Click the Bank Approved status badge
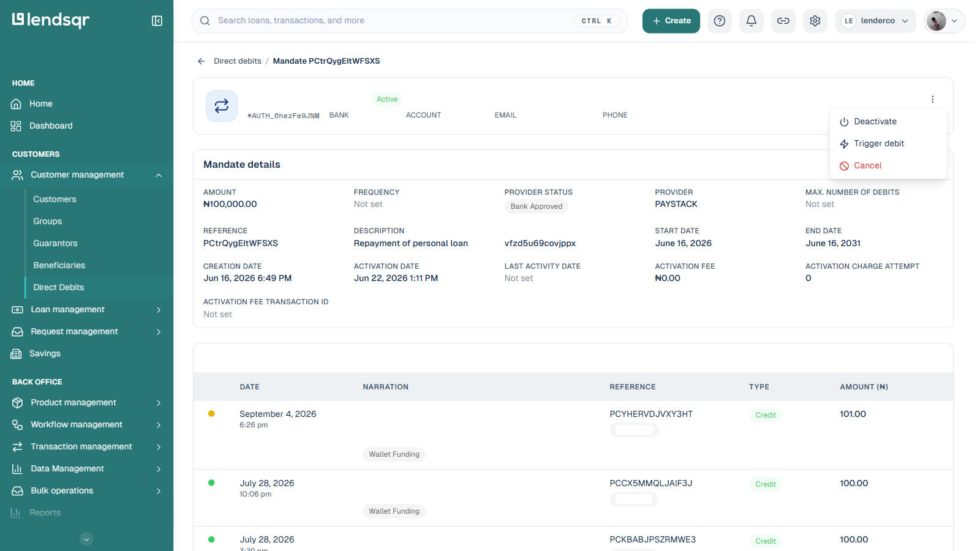 point(536,206)
